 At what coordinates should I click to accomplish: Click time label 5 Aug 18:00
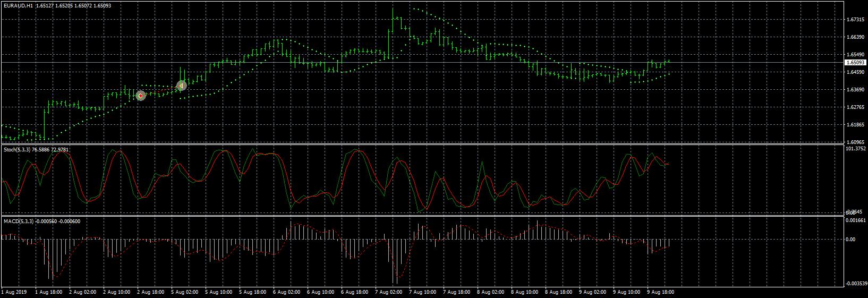[x=253, y=292]
